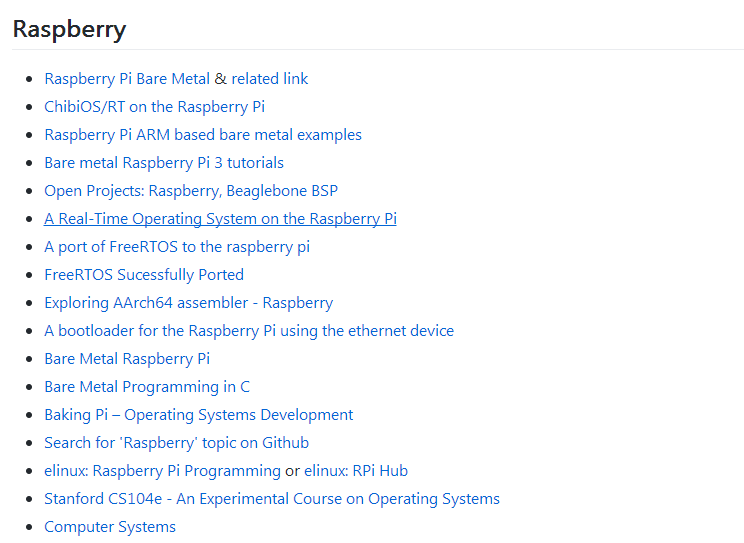The width and height of the screenshot is (744, 543).
Task: Open the Raspberry Pi Bare Metal link
Action: pos(127,79)
